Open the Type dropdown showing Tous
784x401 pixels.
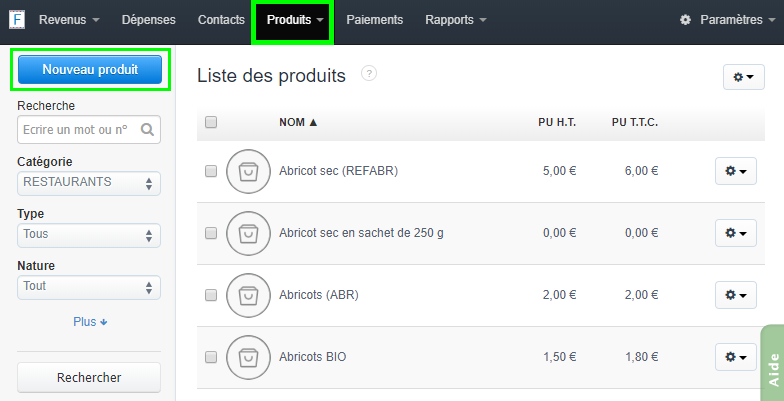[89, 235]
